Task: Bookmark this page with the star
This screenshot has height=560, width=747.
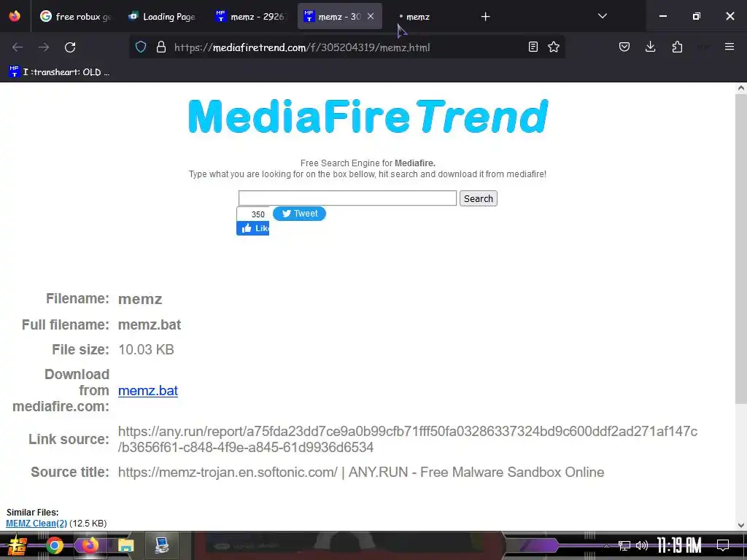Action: click(x=554, y=47)
